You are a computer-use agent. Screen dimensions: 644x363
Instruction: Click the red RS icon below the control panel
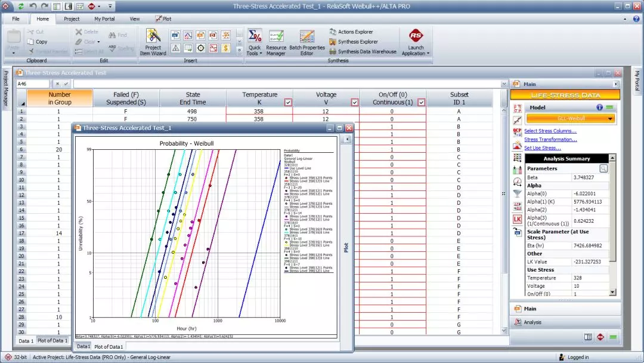coord(600,337)
